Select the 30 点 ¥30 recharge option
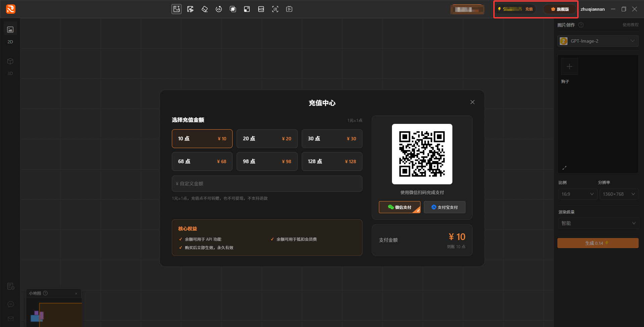 coord(332,139)
